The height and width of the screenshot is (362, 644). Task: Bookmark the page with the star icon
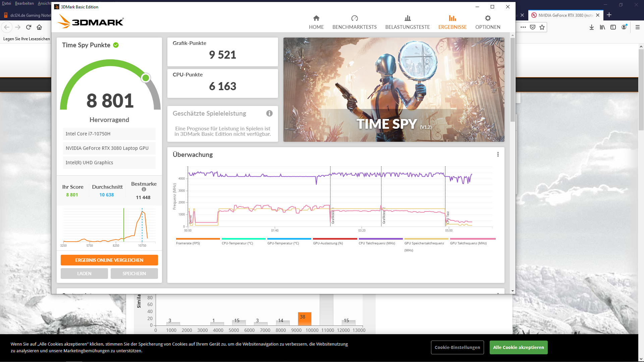pos(542,27)
